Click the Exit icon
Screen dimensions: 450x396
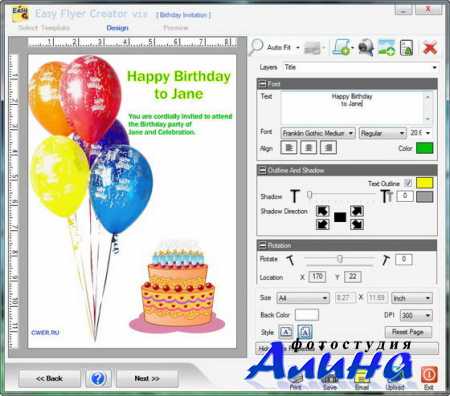(429, 375)
